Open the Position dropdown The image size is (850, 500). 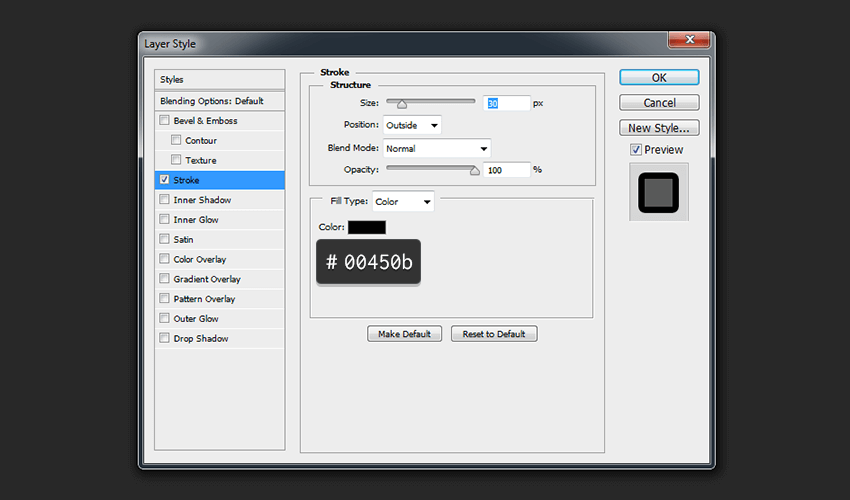(x=412, y=125)
